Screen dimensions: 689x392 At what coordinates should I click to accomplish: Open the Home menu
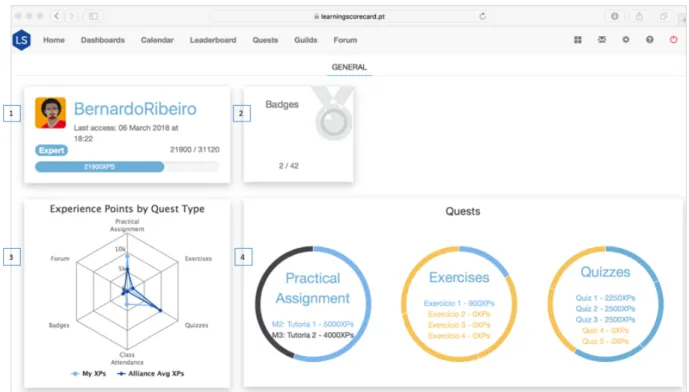pos(54,40)
